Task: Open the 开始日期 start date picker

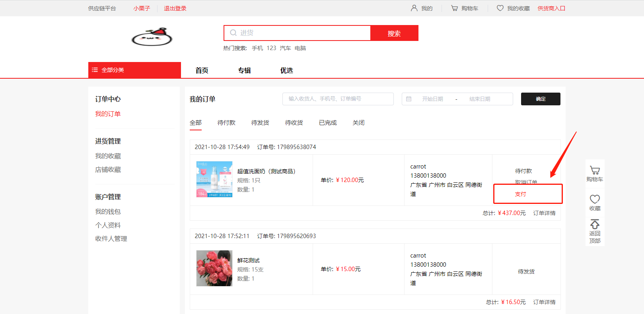Action: (432, 99)
